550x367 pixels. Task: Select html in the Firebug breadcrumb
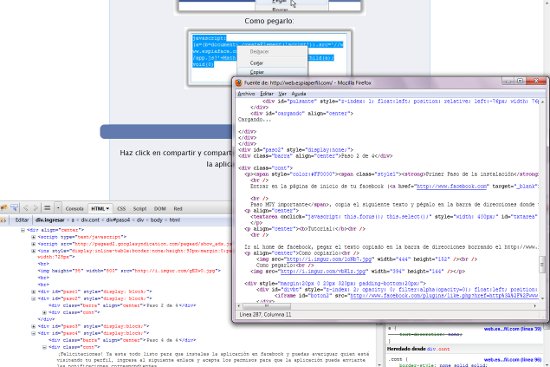coord(175,220)
